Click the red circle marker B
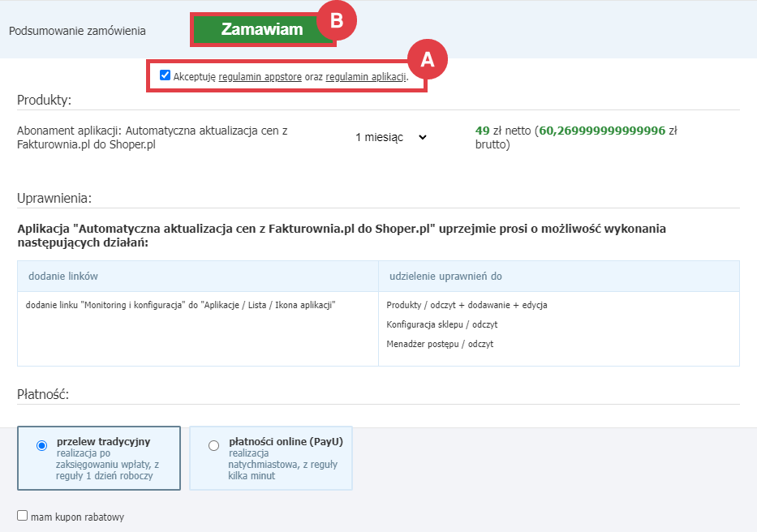Viewport: 757px width, 532px height. (337, 22)
